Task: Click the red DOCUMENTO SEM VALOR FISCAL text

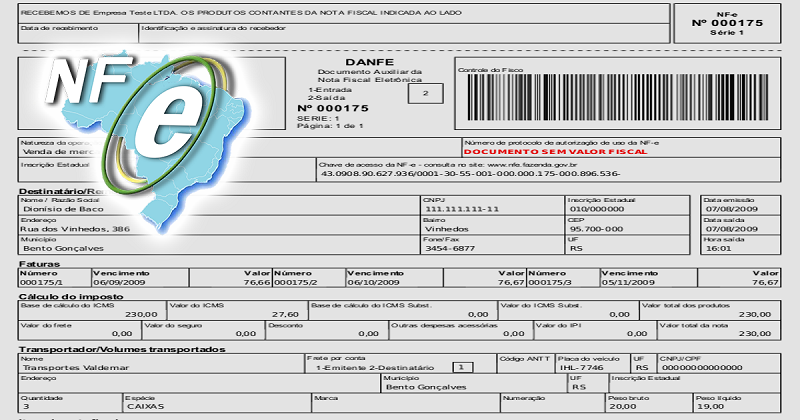Action: point(556,152)
